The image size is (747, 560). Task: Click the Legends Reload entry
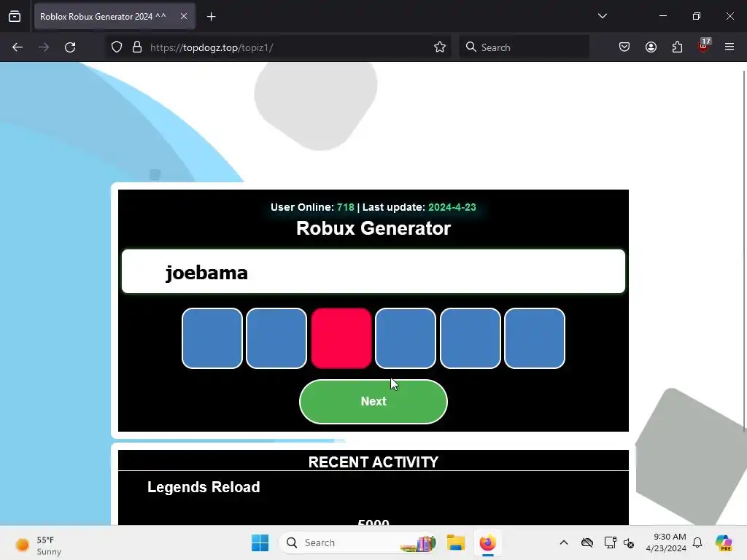204,487
